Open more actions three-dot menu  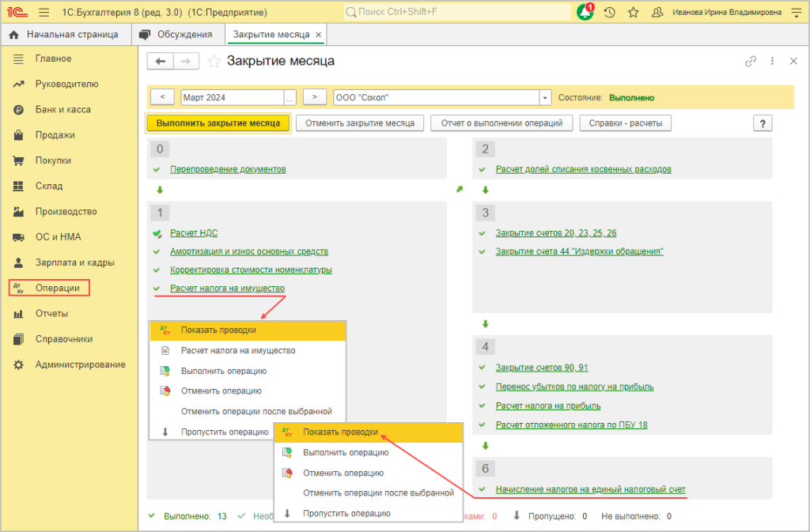(x=772, y=61)
